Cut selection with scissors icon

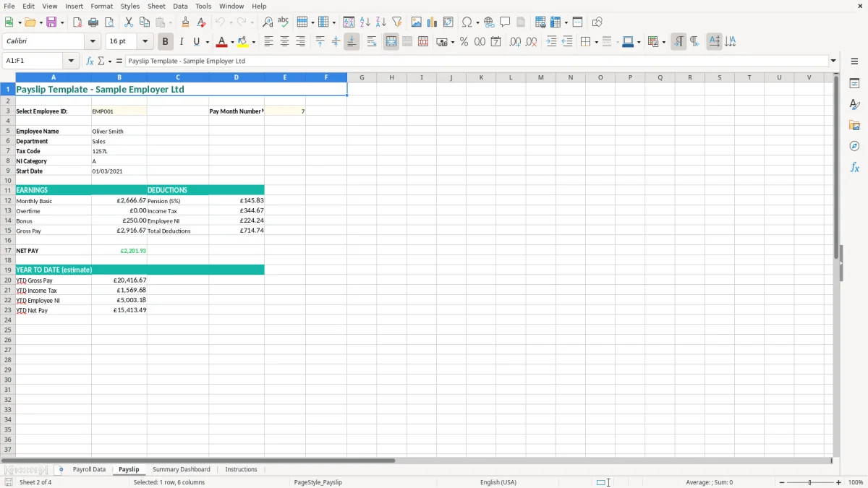click(x=129, y=22)
